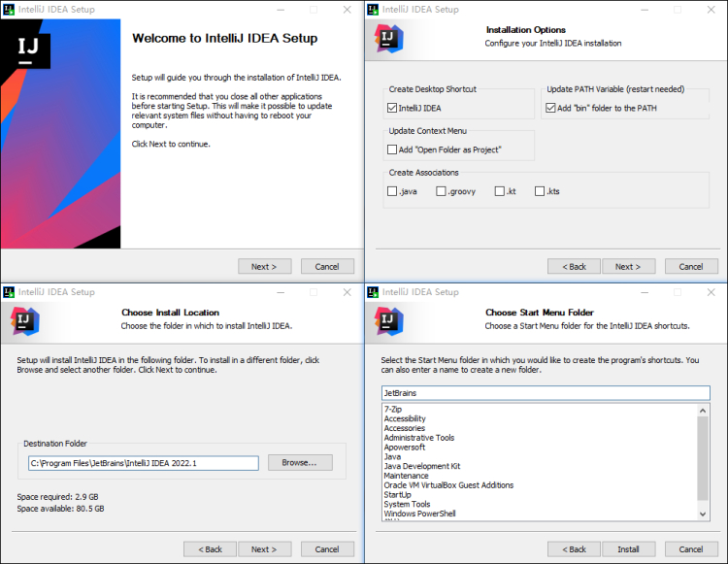Cancel the Choose Install Location window

point(327,549)
